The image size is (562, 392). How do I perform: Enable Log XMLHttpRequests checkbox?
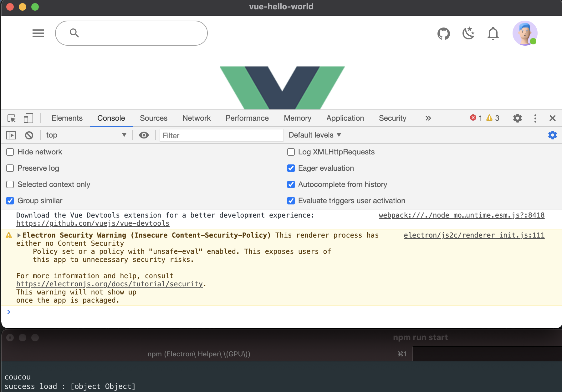coord(291,152)
